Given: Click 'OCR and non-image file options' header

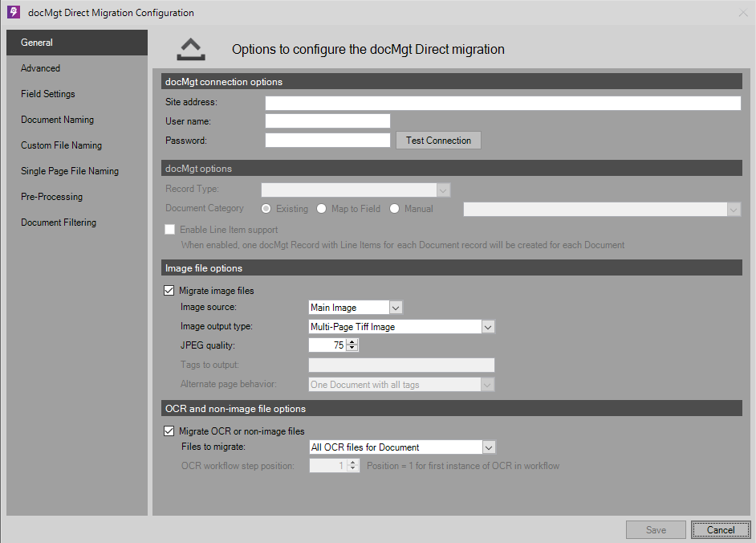Looking at the screenshot, I should pos(452,408).
